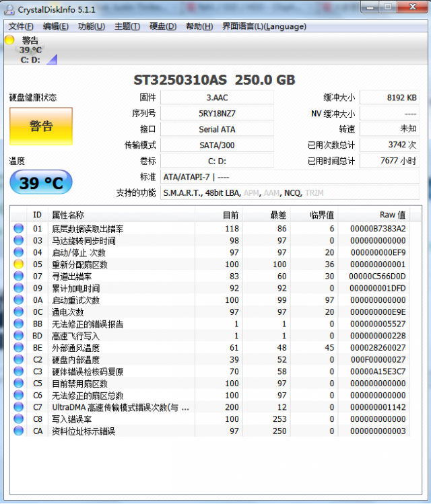Image resolution: width=431 pixels, height=504 pixels.
Task: Click the ID column header
Action: pos(37,215)
